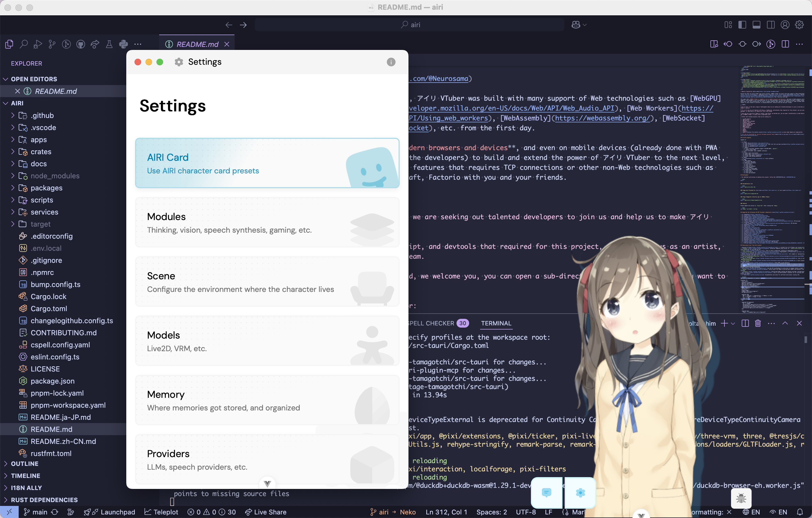Open markdown preview to the side

714,44
